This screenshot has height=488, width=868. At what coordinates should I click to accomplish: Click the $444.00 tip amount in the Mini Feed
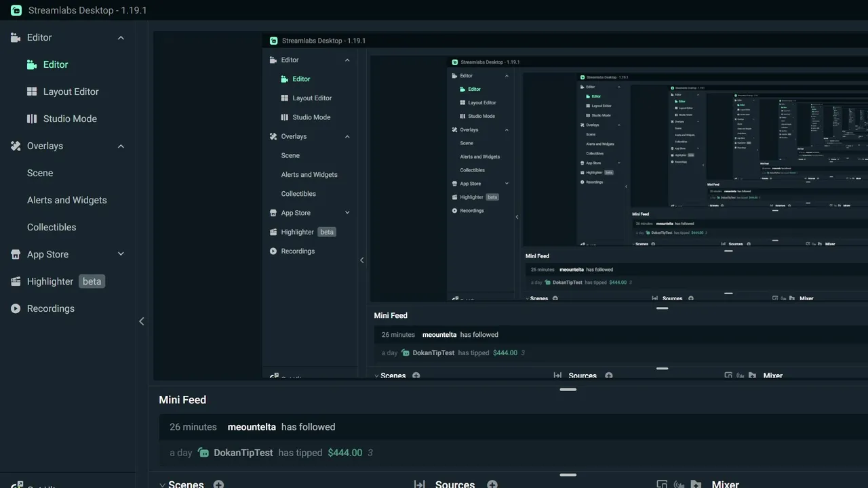[345, 453]
